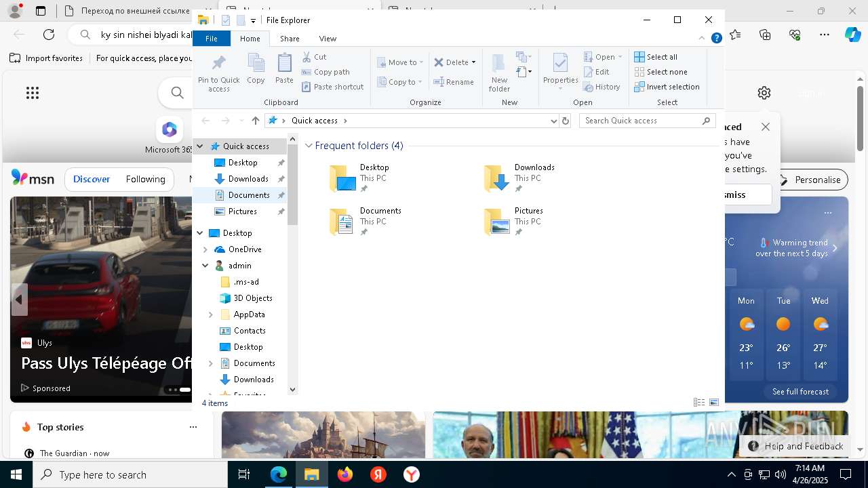Minimize the ribbon with chevron
The image size is (868, 488).
point(702,39)
